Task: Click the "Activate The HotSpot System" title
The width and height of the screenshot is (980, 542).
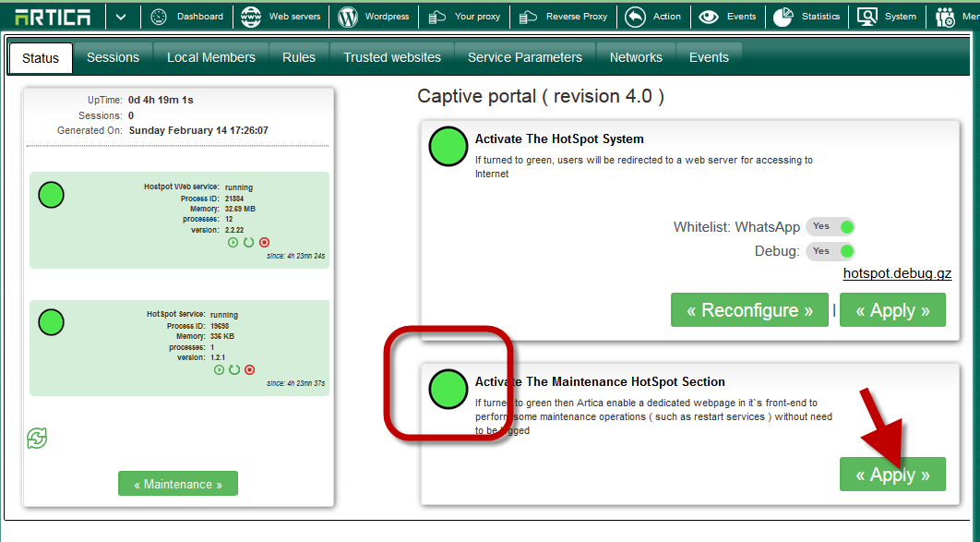Action: [x=559, y=139]
